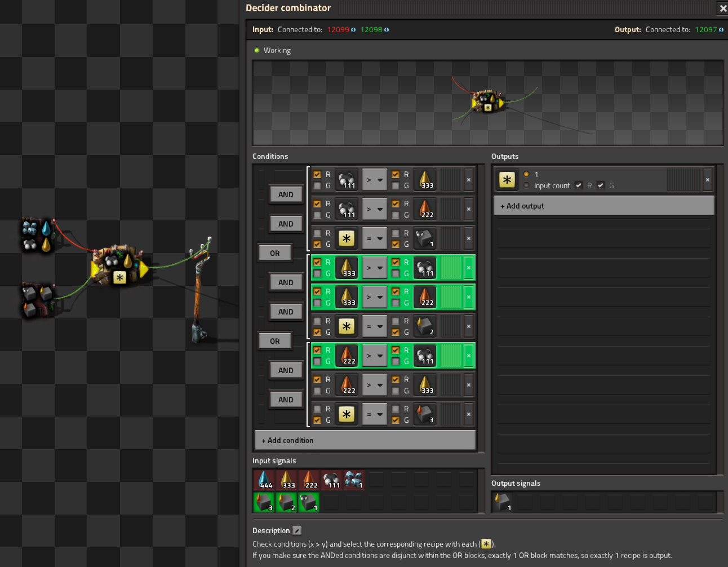Open red input network 12099 link
Screen dimensions: 728x567
point(338,30)
